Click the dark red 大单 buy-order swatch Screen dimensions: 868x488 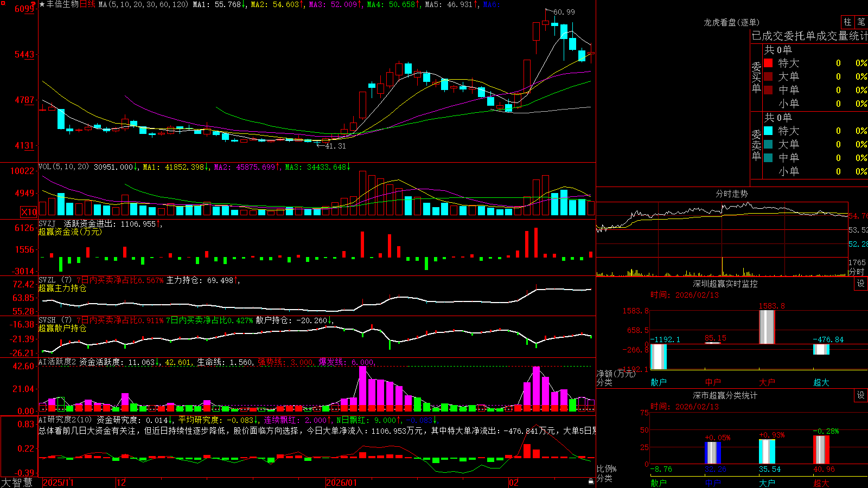[x=768, y=76]
